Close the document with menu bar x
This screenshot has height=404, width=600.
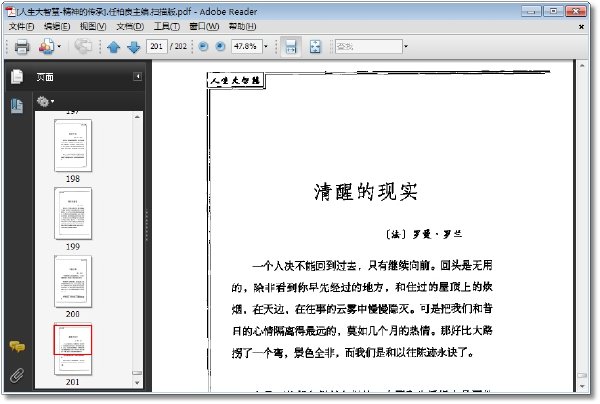(x=581, y=27)
